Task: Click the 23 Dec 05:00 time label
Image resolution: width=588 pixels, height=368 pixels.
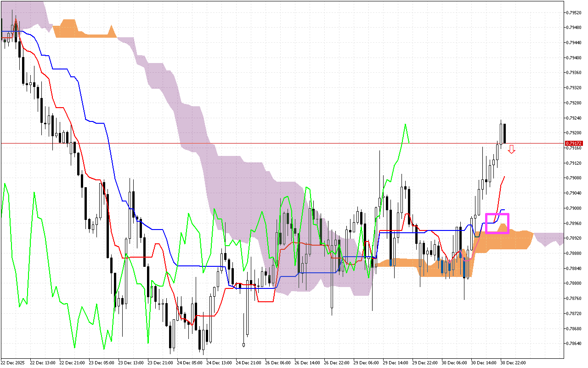Action: [103, 362]
